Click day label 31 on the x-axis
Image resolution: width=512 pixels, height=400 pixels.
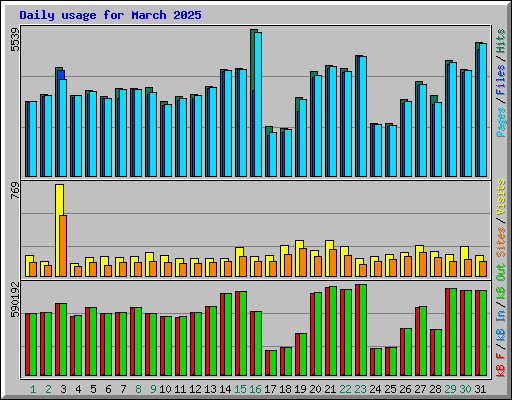click(480, 389)
